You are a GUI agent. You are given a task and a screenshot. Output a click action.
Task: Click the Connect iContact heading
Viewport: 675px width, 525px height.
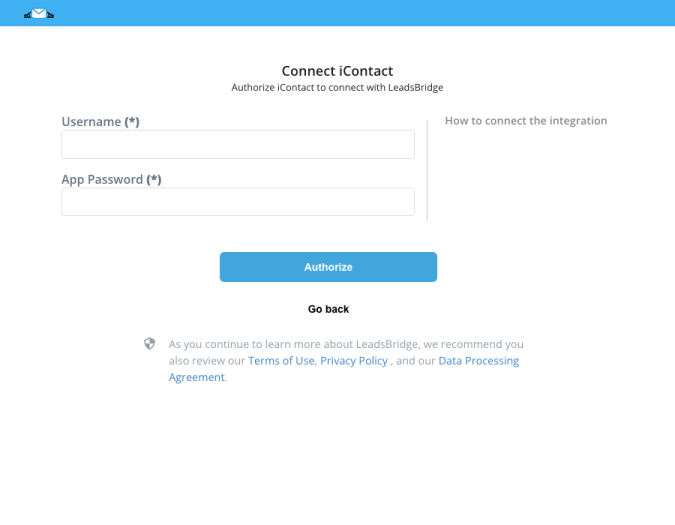coord(338,71)
